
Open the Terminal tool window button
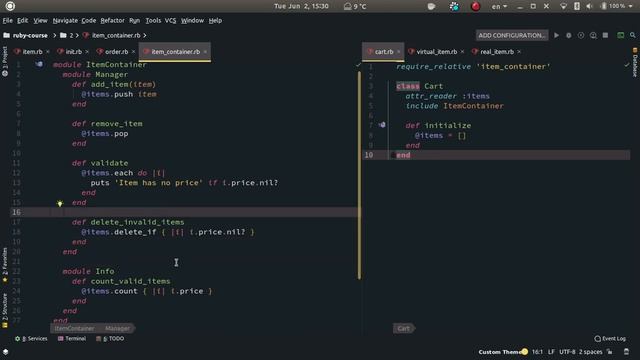(x=72, y=338)
